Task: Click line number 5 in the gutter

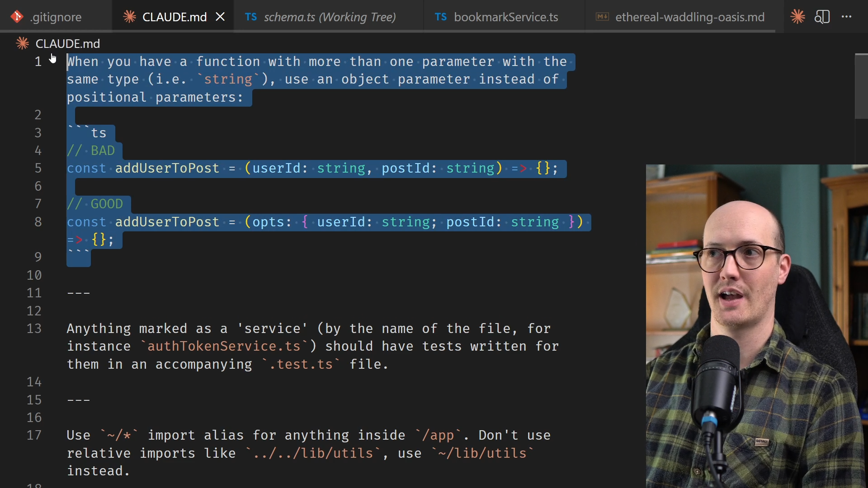Action: click(38, 168)
